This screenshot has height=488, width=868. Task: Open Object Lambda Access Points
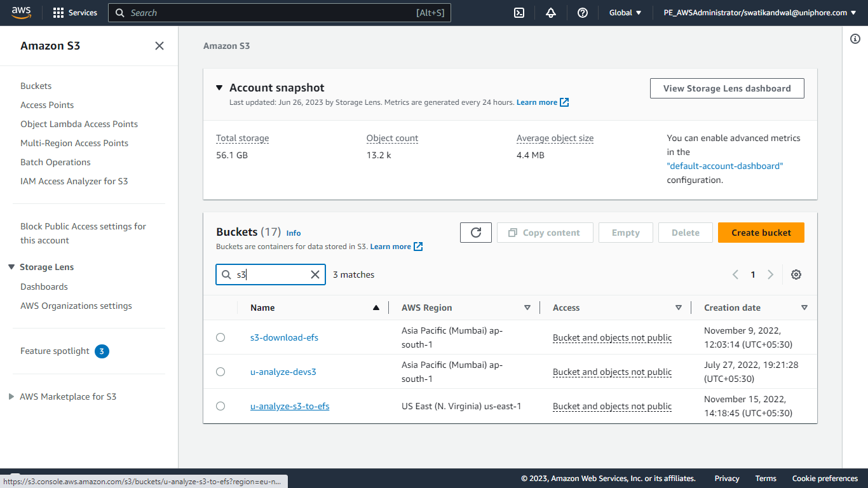79,124
